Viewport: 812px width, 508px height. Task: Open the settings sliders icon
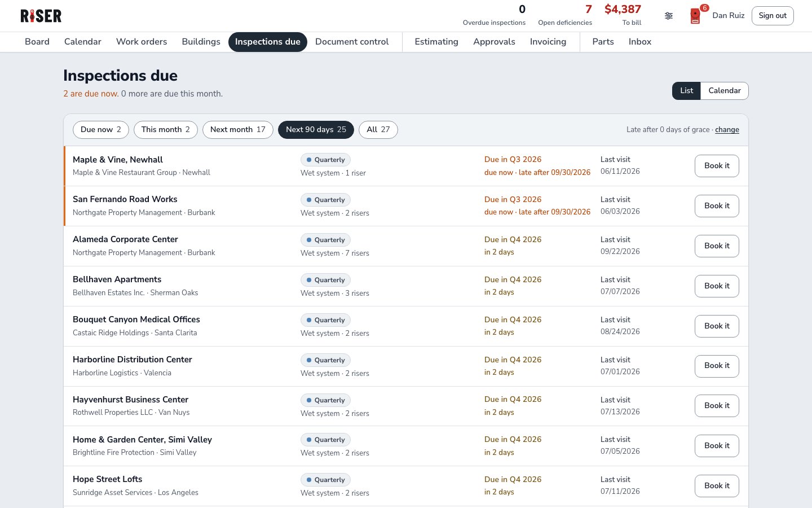[x=669, y=16]
